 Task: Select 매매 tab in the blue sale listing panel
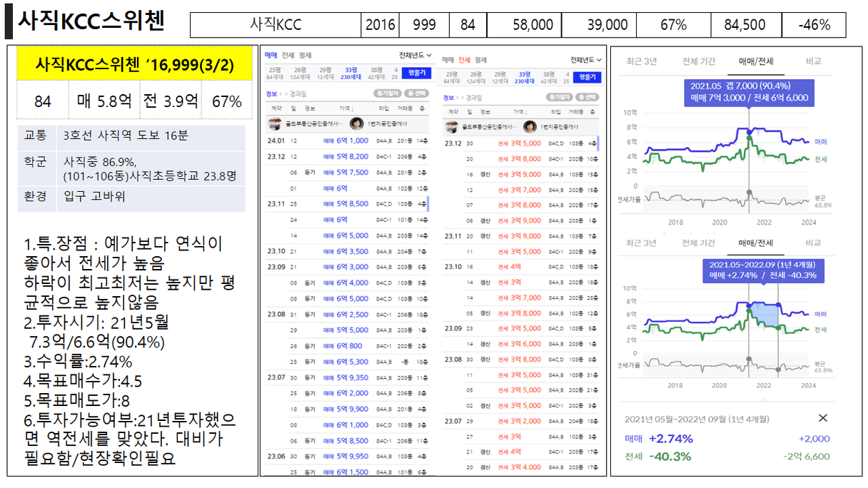coord(271,55)
